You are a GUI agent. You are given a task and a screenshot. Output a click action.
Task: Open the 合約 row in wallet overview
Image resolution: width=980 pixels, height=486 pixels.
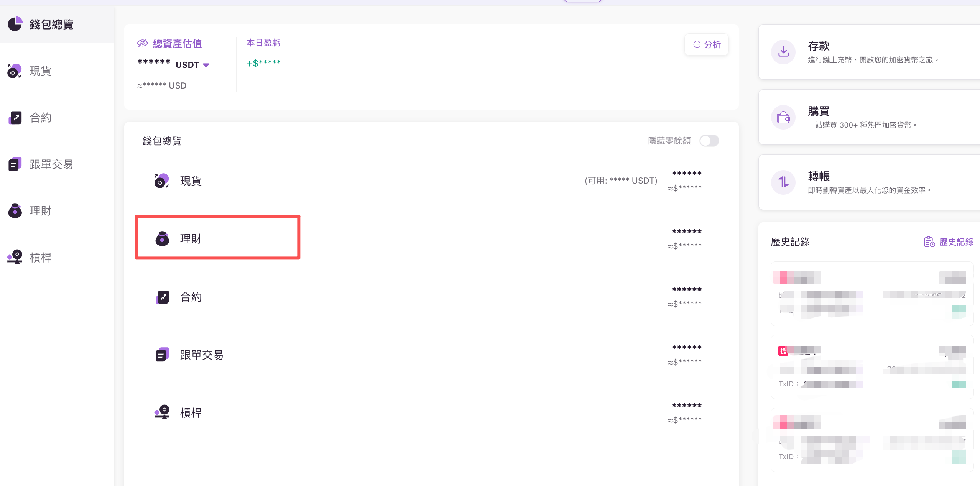pos(191,297)
